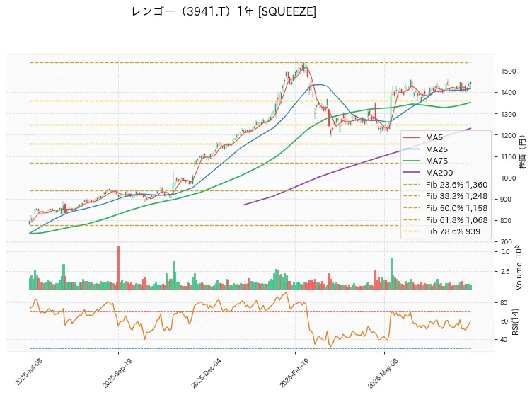Screen dimensions: 532x395
Task: Click the RSI(14) axis label
Action: 515,321
